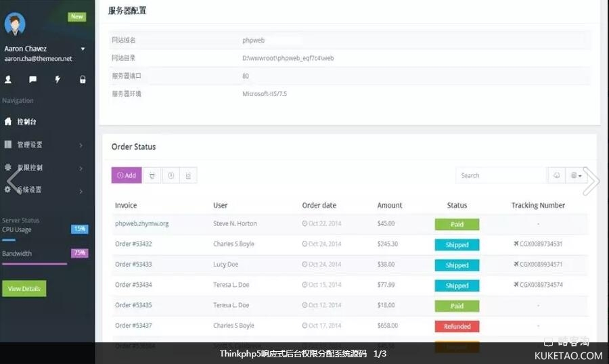Click the CPU Usage 15% badge
The height and width of the screenshot is (364, 609).
pos(80,229)
